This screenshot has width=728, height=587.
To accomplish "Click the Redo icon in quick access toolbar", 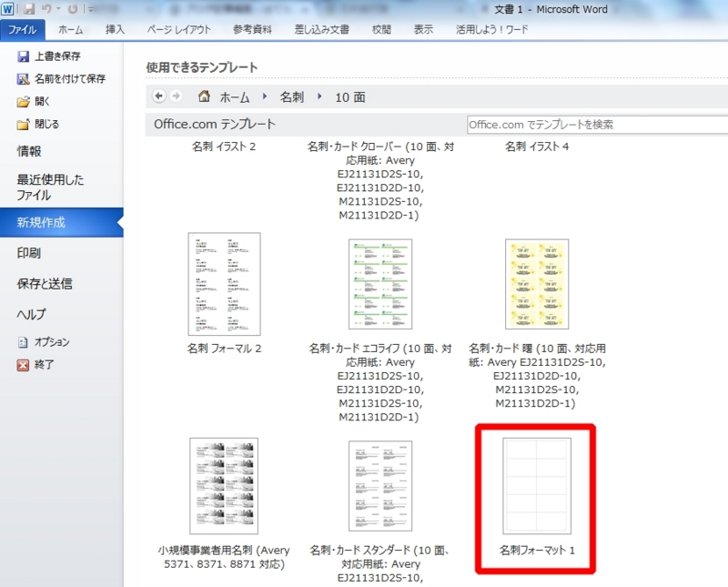I will (73, 9).
